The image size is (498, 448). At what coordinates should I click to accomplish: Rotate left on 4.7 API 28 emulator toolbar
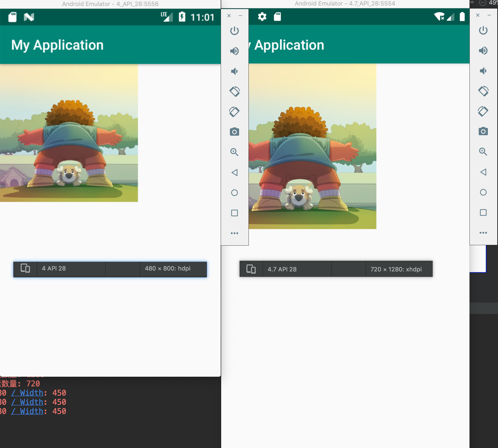(483, 91)
